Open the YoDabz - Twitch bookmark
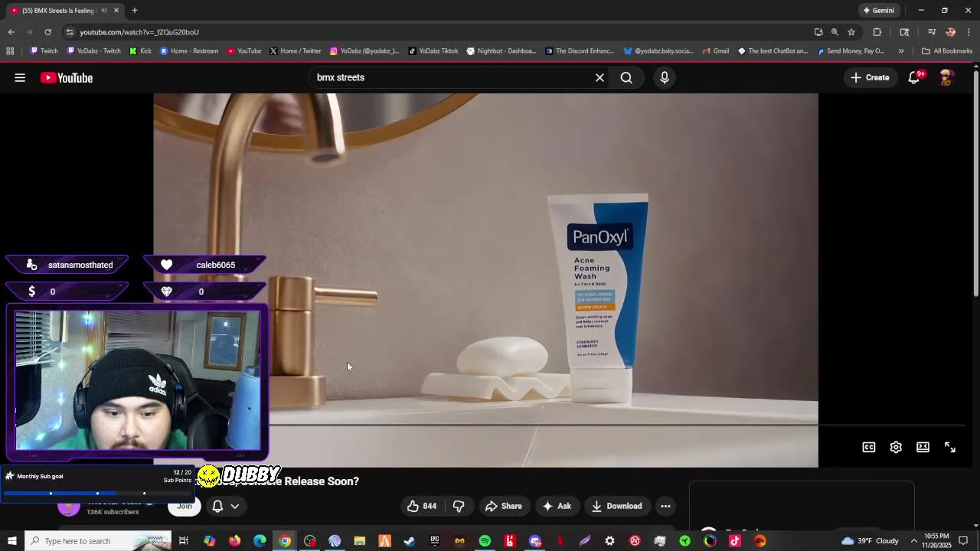The width and height of the screenshot is (980, 551). coord(94,51)
